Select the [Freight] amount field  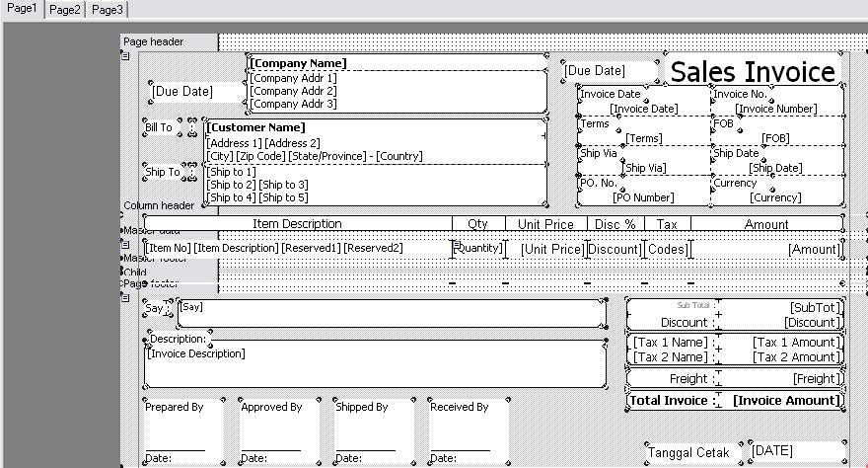[784, 379]
